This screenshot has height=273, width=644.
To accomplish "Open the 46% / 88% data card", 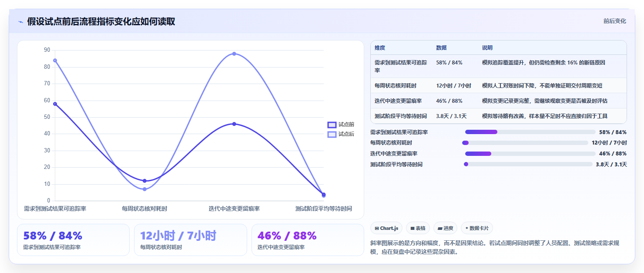I will 308,240.
